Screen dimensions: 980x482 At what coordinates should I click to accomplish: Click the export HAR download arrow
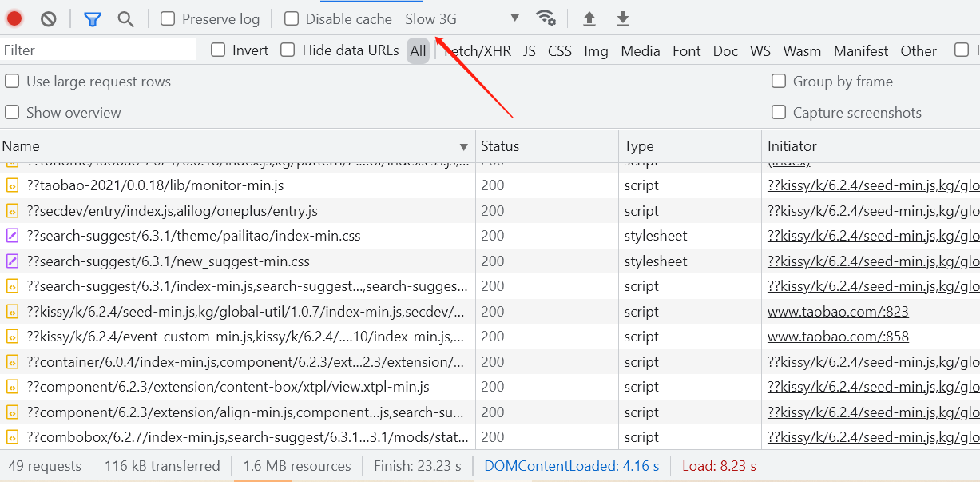[x=623, y=18]
